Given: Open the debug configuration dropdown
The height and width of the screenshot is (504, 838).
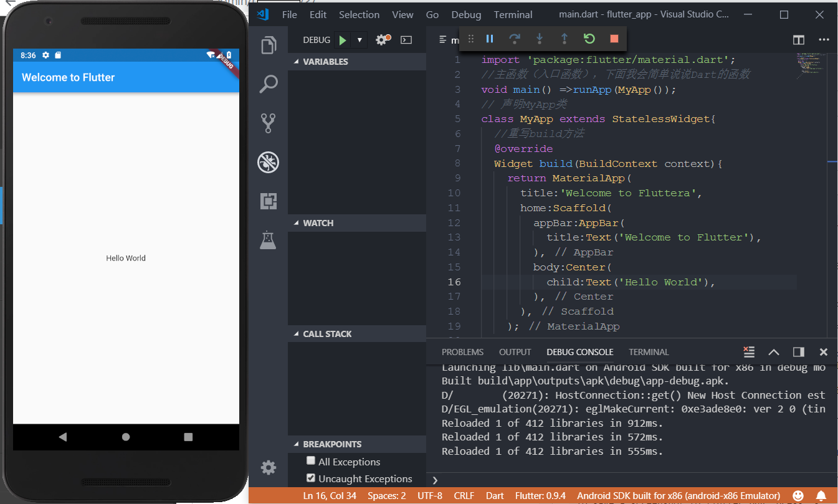Looking at the screenshot, I should coord(359,40).
